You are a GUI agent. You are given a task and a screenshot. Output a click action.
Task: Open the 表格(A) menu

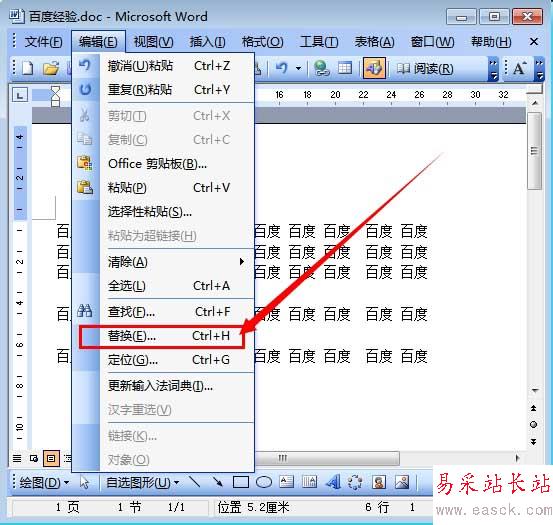pyautogui.click(x=374, y=42)
